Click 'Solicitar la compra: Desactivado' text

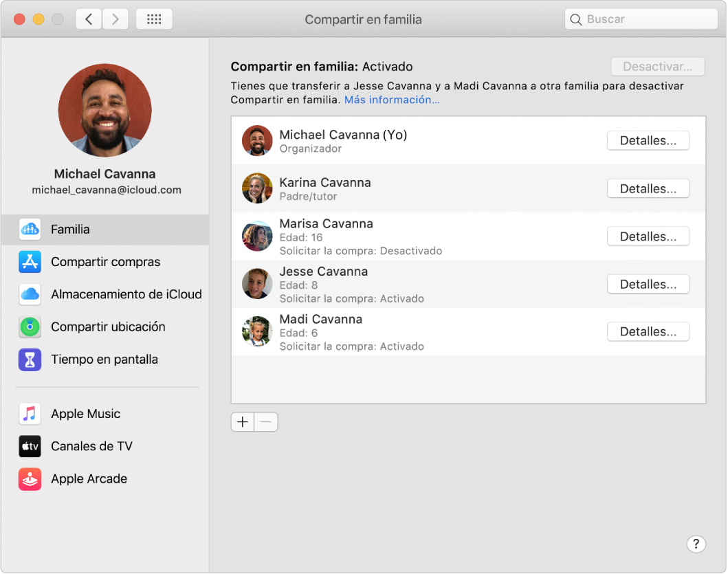tap(361, 251)
